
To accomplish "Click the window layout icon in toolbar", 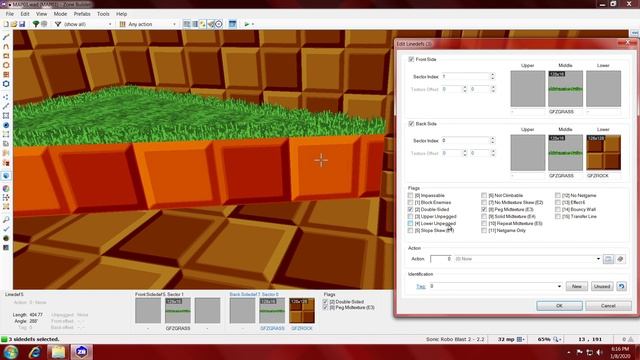I will [232, 24].
